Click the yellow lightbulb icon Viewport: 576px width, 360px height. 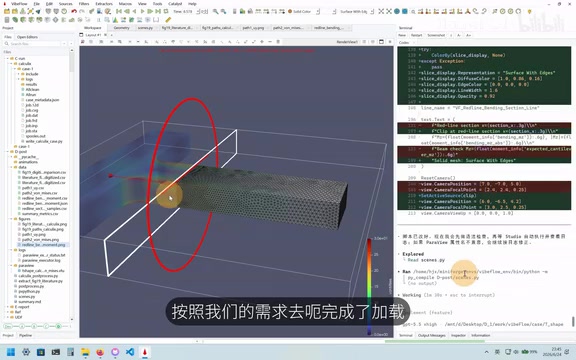529,11
